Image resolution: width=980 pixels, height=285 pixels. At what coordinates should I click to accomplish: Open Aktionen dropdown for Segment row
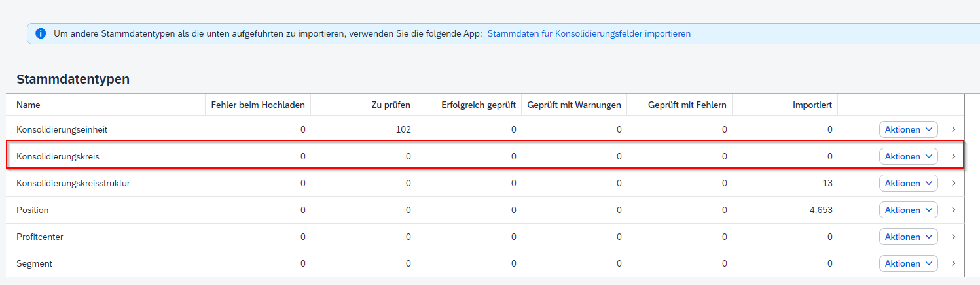(908, 263)
